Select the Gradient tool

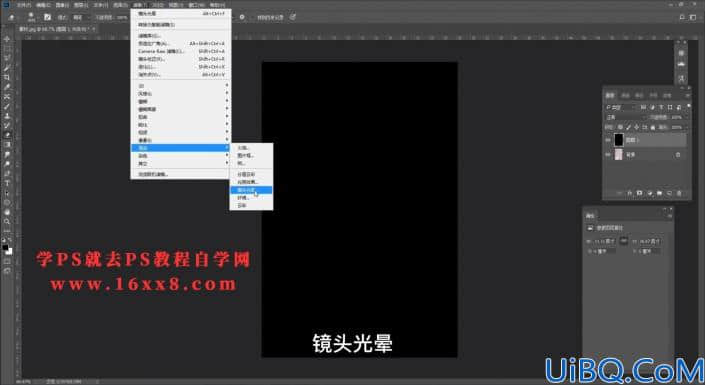coord(7,144)
